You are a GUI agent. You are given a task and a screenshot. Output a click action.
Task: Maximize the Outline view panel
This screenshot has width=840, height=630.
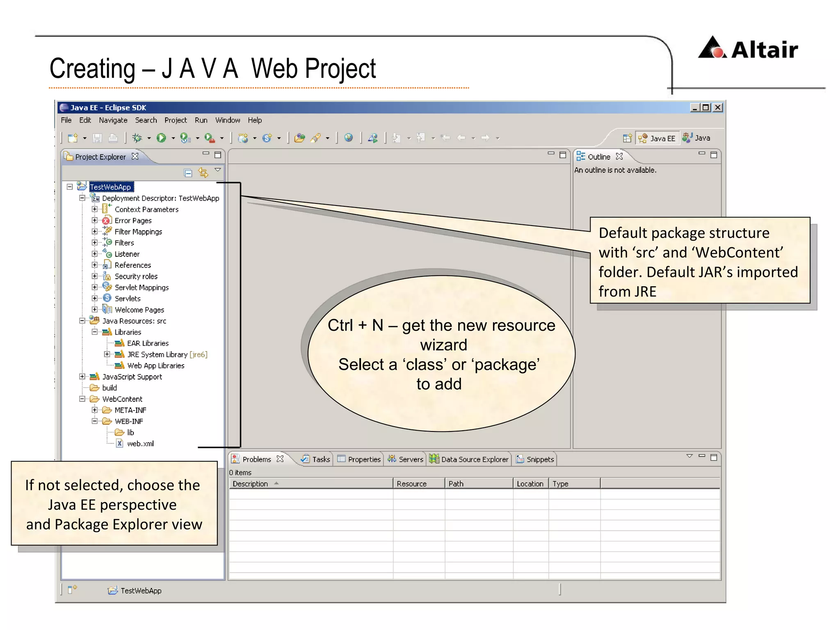[x=714, y=155]
